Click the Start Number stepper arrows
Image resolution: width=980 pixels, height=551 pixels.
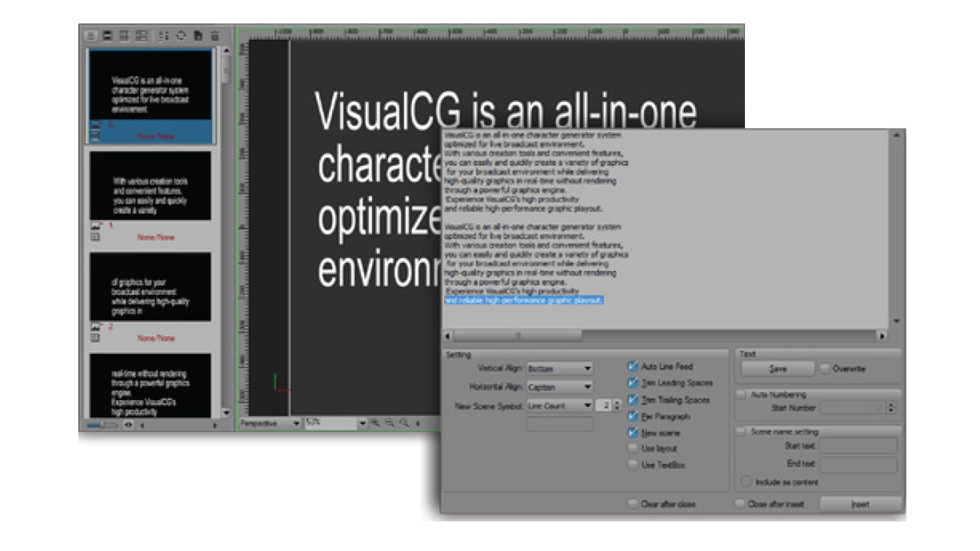[891, 408]
